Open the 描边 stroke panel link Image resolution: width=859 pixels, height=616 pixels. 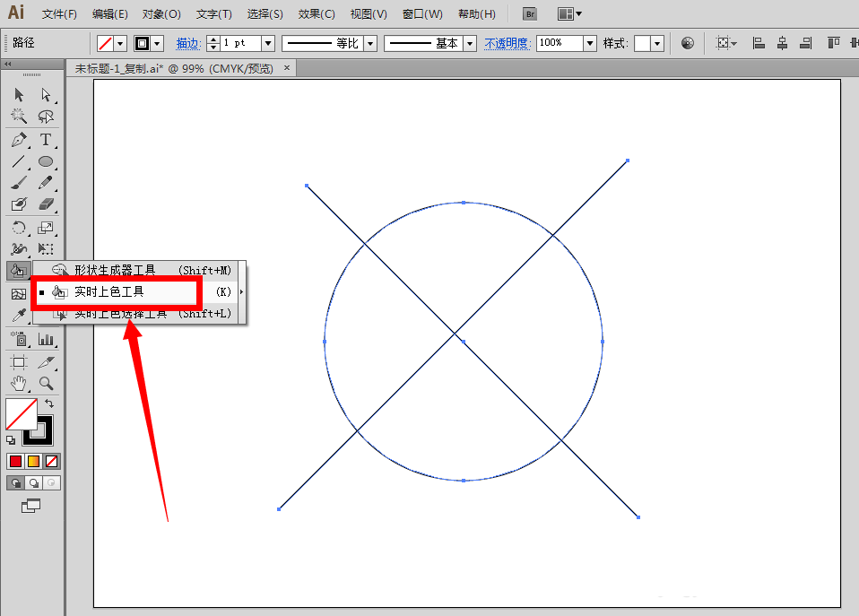(x=188, y=43)
